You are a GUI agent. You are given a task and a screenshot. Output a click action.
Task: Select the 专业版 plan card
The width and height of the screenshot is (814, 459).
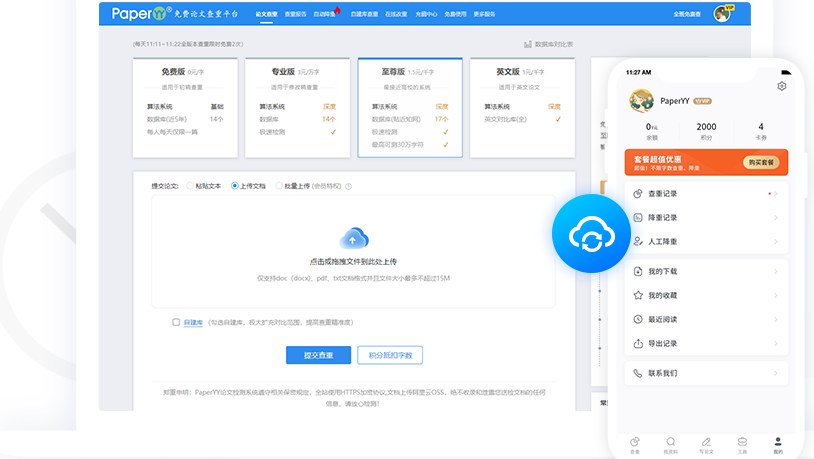(x=297, y=107)
